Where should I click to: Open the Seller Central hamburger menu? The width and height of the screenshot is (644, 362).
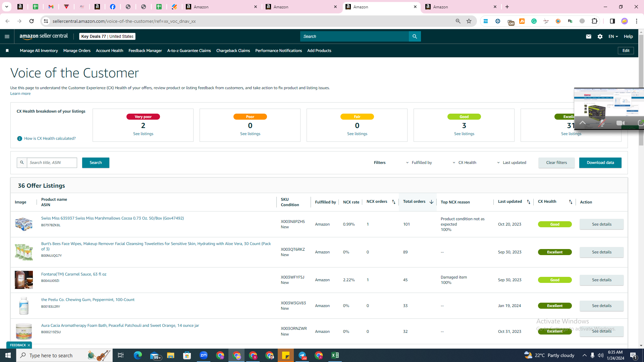[7, 37]
